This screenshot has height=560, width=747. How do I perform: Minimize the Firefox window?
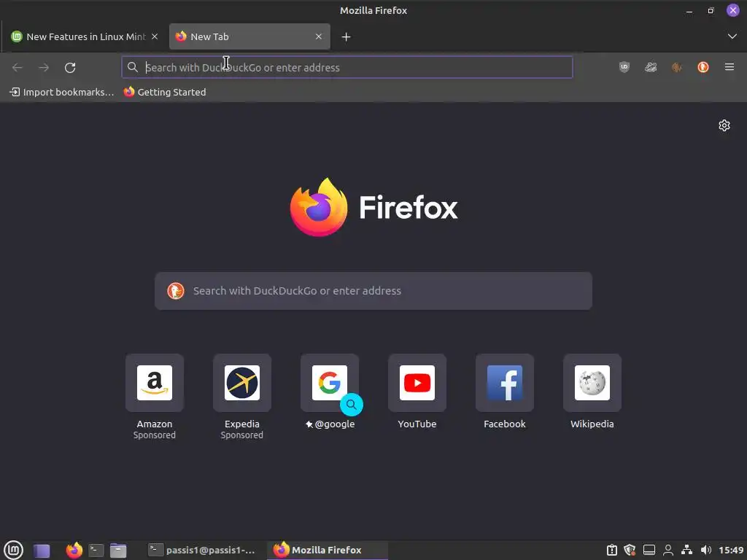pyautogui.click(x=689, y=10)
